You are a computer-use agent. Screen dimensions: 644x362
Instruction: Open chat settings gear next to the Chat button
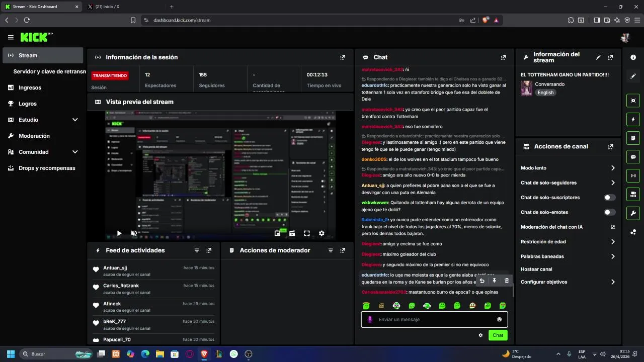pos(480,335)
